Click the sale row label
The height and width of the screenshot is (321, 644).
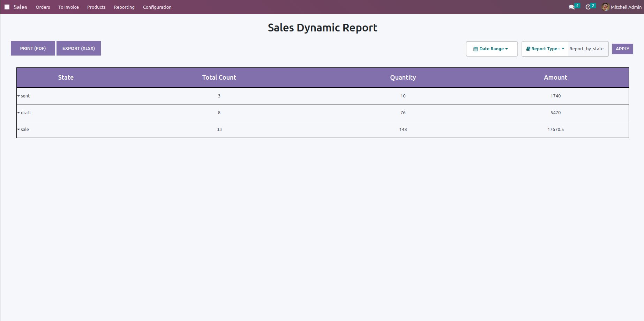25,129
